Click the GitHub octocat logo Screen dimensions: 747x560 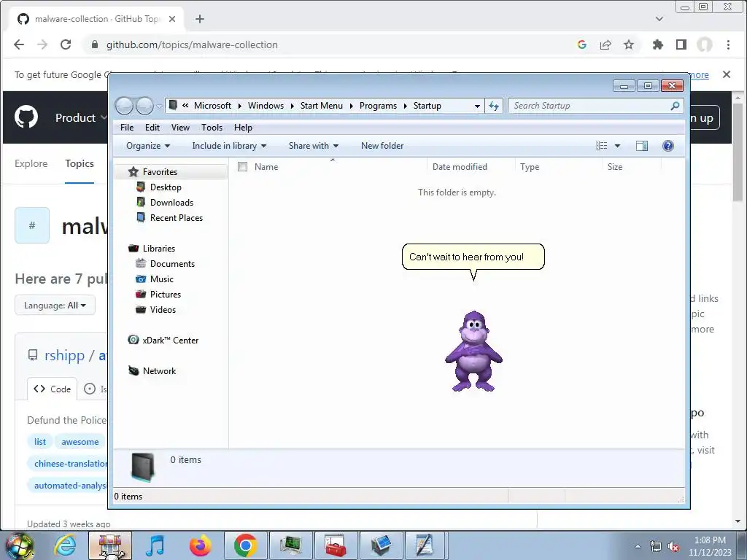pyautogui.click(x=26, y=117)
